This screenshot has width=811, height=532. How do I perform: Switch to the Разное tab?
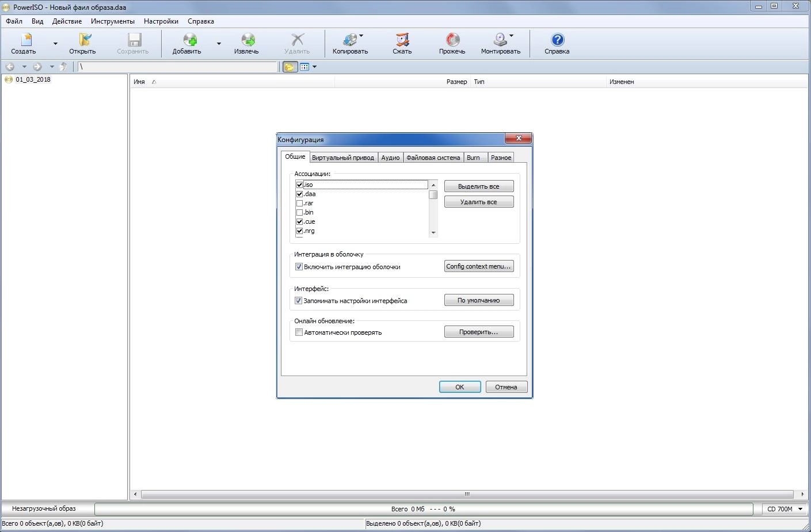(x=501, y=158)
